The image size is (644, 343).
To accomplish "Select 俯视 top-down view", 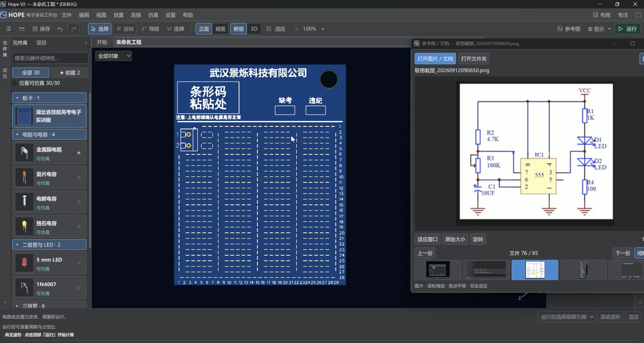I will [239, 29].
